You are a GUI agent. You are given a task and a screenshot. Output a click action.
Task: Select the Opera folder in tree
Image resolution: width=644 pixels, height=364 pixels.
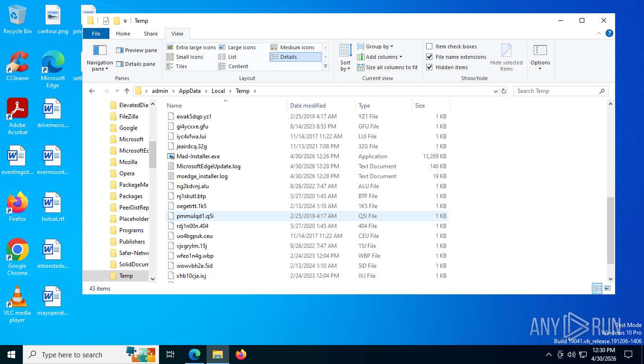[127, 173]
